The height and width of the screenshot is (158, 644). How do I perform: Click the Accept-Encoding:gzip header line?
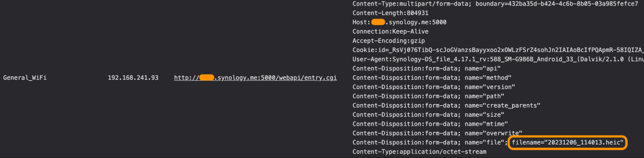point(389,41)
